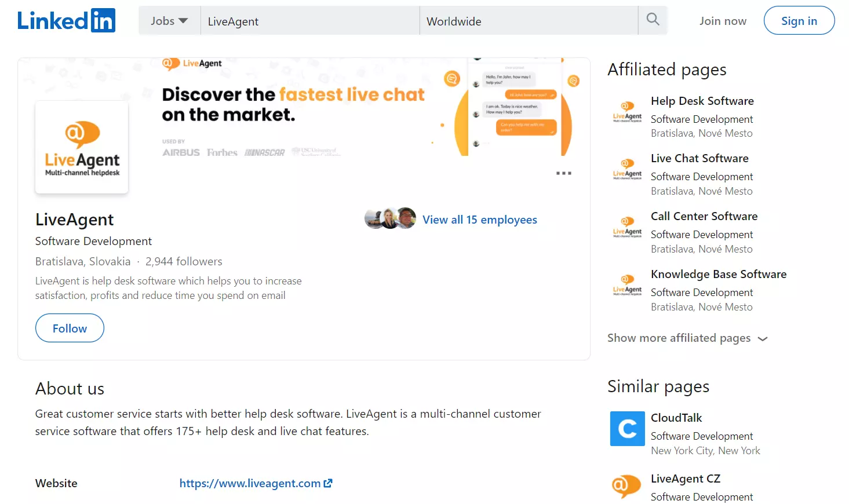Open the Jobs category dropdown
This screenshot has width=849, height=504.
coord(168,20)
